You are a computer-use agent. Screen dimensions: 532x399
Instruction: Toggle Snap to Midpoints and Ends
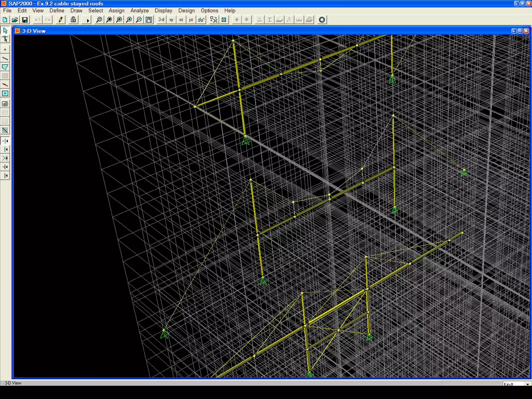[5, 150]
